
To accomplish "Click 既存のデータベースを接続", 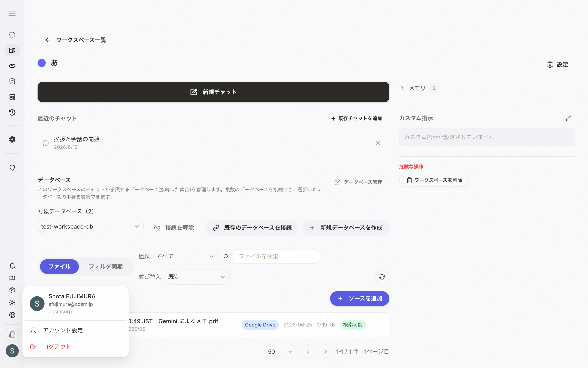I will 252,228.
